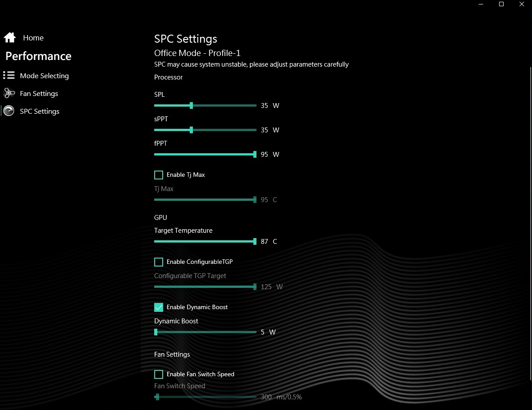This screenshot has height=410, width=532.
Task: Enable the Tj Max checkbox
Action: click(159, 175)
